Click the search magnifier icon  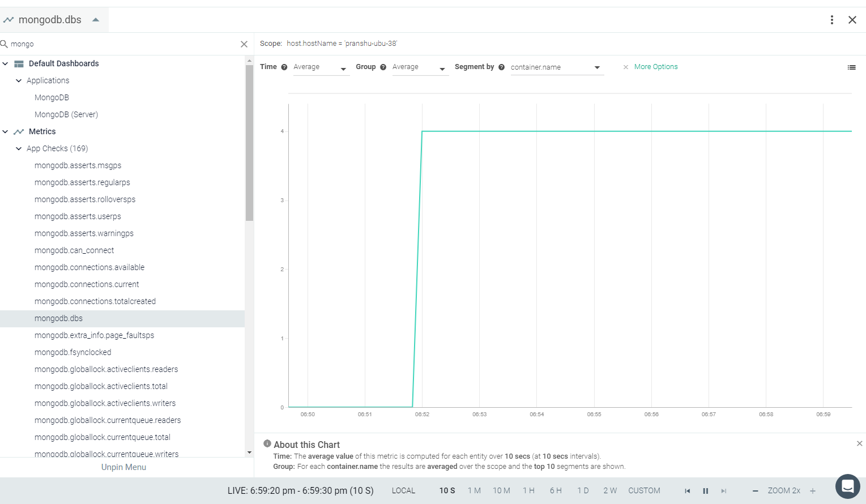[4, 44]
